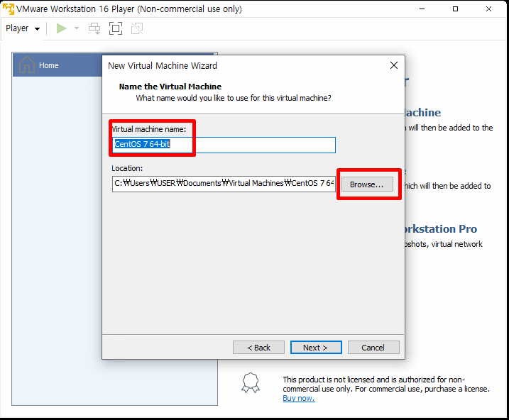Expand the power options dropdown arrow
Viewport: 509px width, 420px height.
point(77,28)
